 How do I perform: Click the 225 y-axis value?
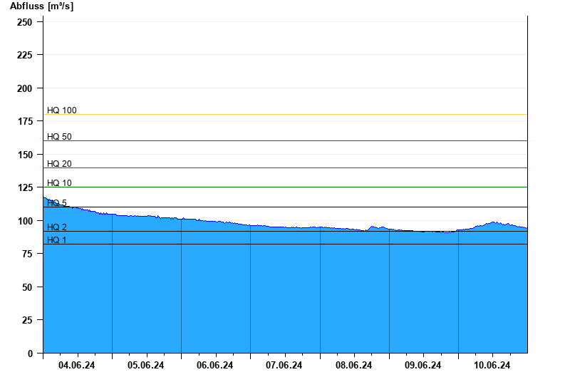click(x=25, y=55)
